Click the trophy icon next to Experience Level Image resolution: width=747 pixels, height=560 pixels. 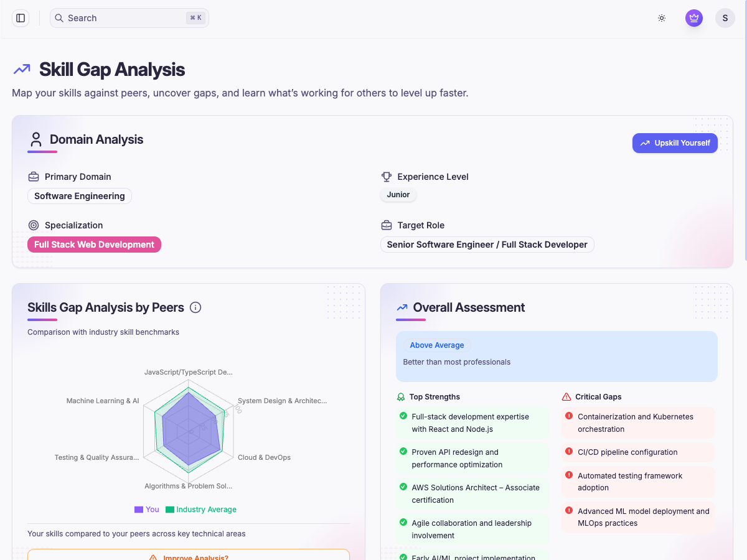[386, 176]
